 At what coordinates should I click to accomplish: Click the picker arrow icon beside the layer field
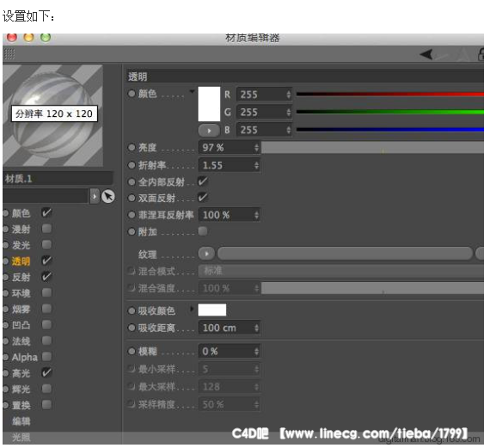(x=108, y=196)
